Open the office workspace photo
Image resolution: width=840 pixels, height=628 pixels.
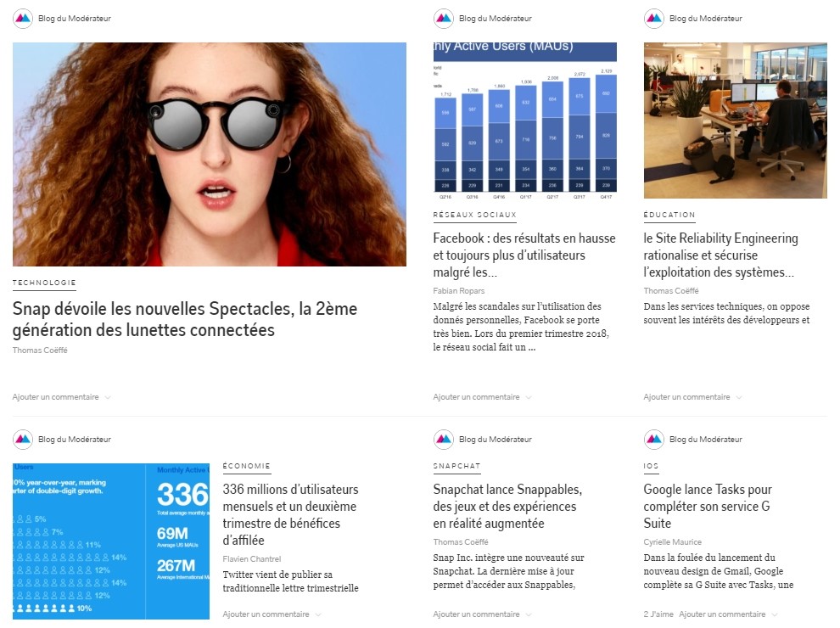pyautogui.click(x=736, y=121)
